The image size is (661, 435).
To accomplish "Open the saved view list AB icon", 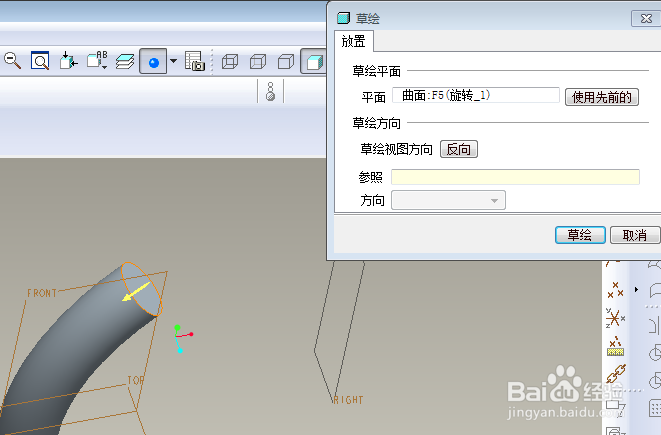I will [97, 60].
